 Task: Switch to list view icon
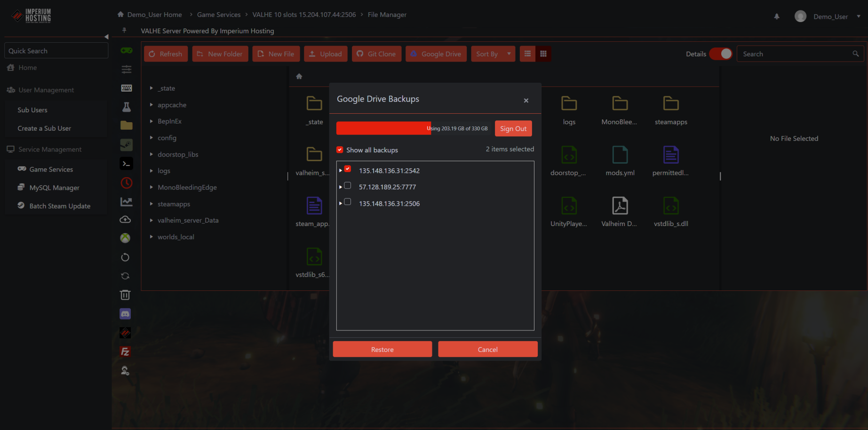[x=527, y=54]
